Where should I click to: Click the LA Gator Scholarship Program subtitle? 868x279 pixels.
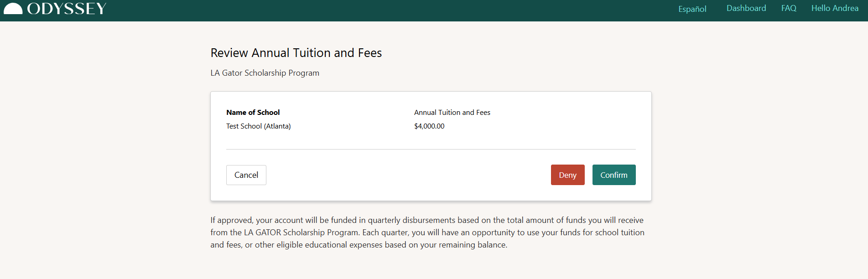[x=265, y=73]
